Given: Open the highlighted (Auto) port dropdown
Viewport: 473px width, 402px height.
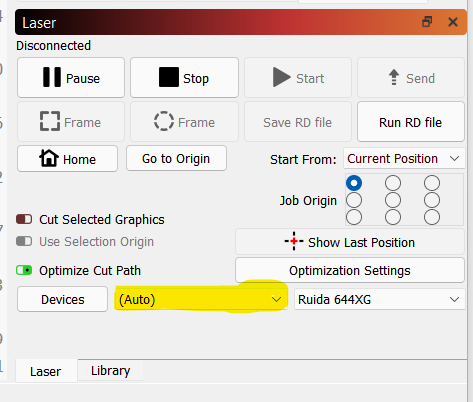Looking at the screenshot, I should pos(201,299).
